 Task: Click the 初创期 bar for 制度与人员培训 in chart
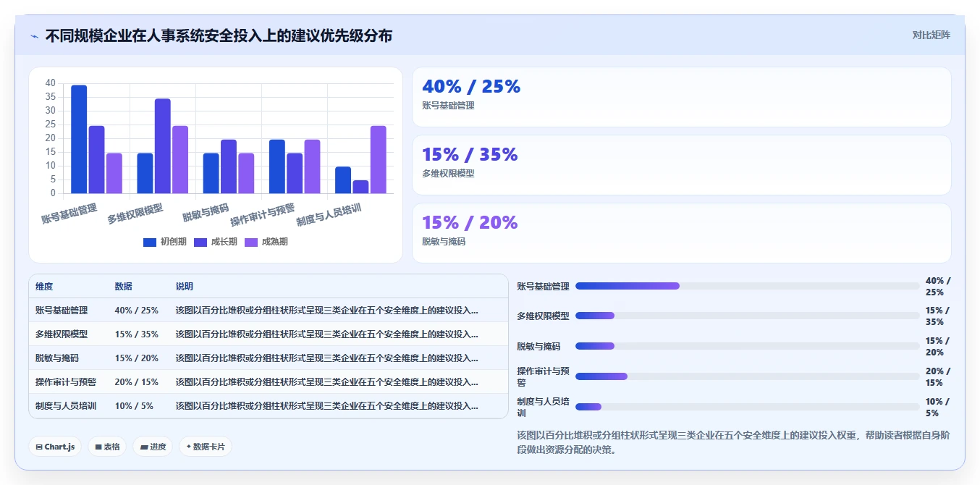343,180
